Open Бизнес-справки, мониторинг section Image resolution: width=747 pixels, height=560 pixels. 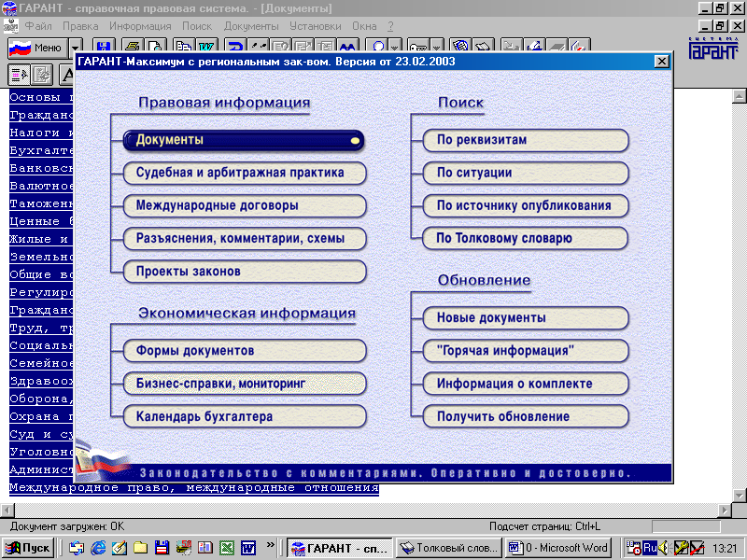tap(245, 384)
